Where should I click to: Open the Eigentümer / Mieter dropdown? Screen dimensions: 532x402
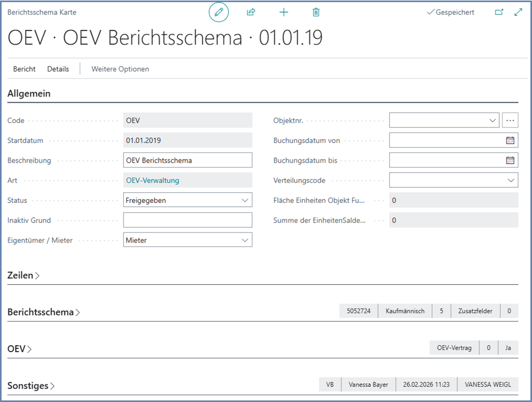245,240
